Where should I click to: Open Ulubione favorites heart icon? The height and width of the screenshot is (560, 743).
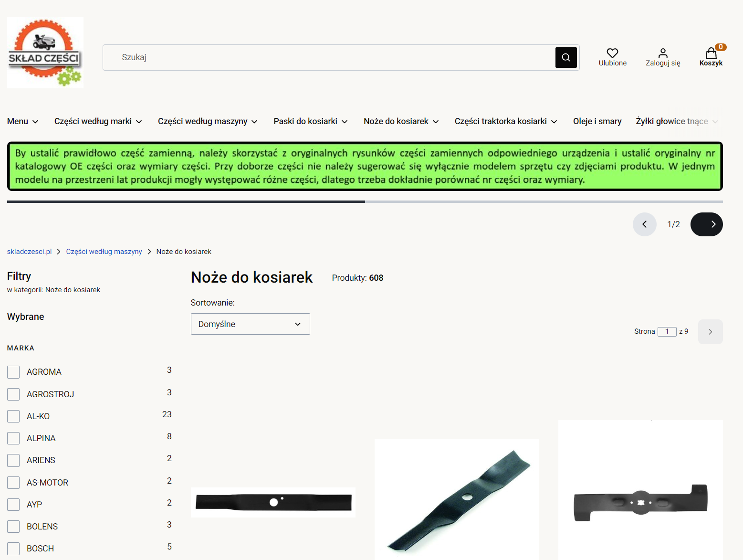point(612,53)
